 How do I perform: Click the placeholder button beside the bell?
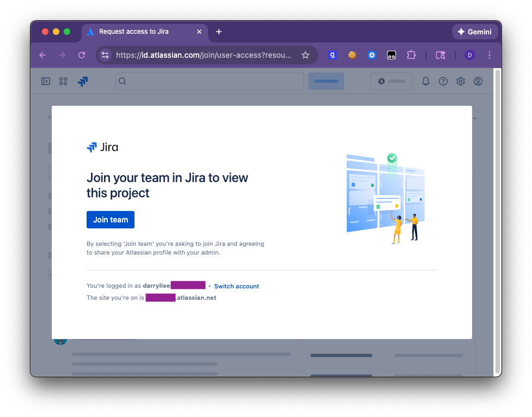pos(392,81)
